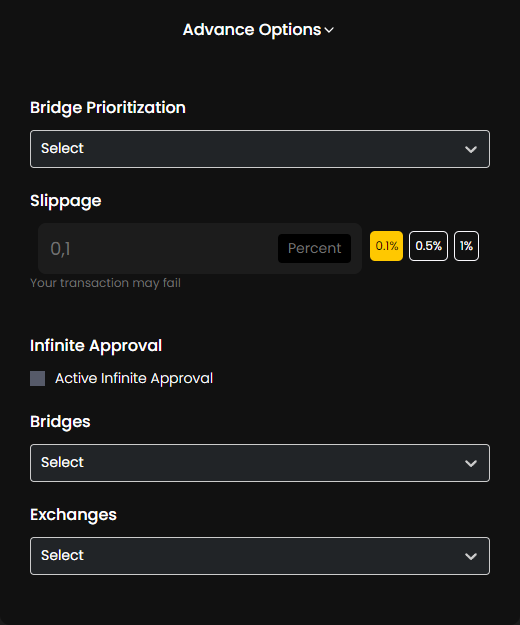Click the Bridge Prioritization heading label
The width and height of the screenshot is (520, 625).
(x=108, y=108)
